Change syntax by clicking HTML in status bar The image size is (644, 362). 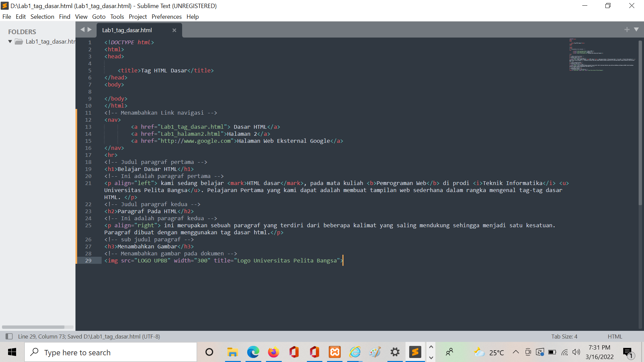[615, 336]
